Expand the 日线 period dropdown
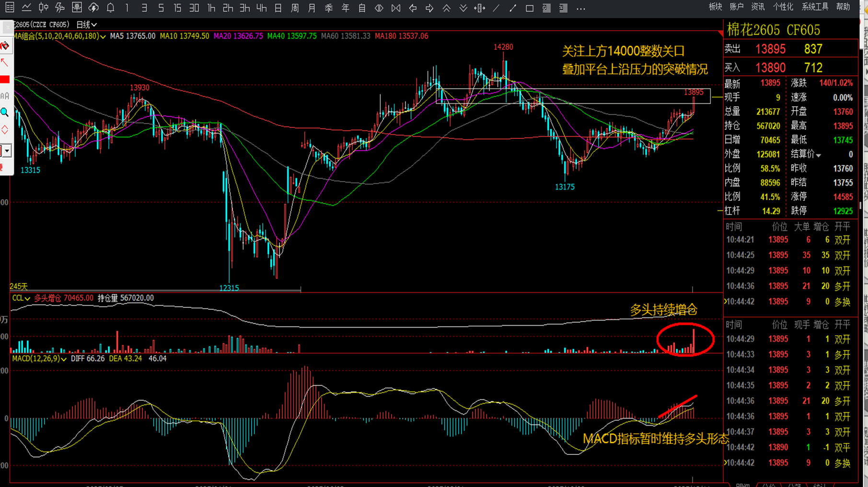Screen dimensions: 868x487 pyautogui.click(x=87, y=24)
